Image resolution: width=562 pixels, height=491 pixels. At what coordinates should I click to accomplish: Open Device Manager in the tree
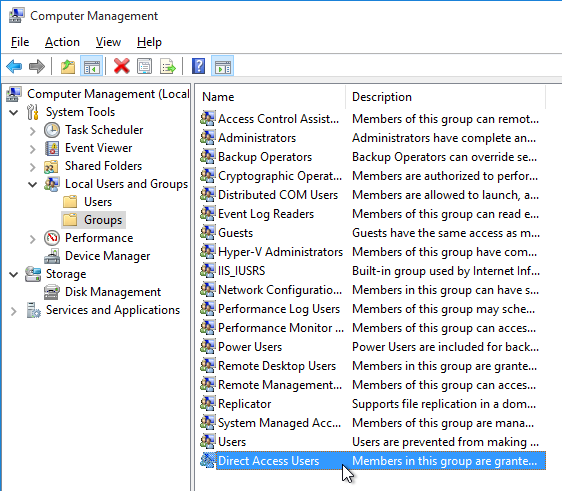tap(107, 256)
